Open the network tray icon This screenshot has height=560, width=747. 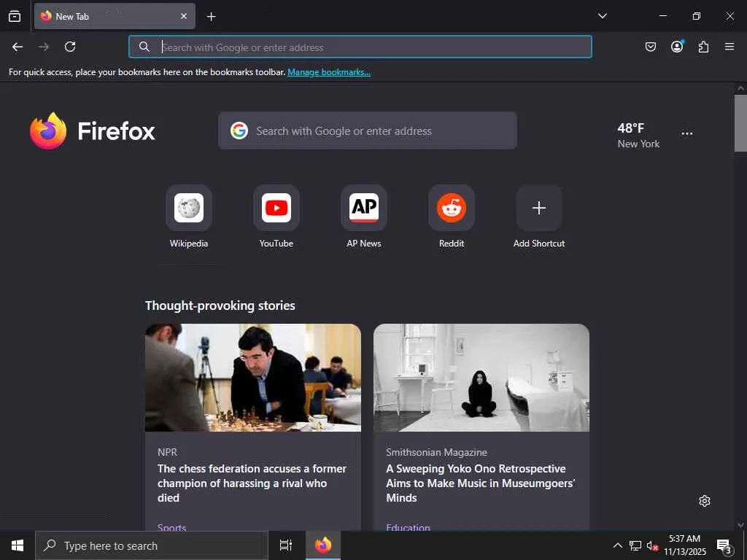(x=635, y=545)
